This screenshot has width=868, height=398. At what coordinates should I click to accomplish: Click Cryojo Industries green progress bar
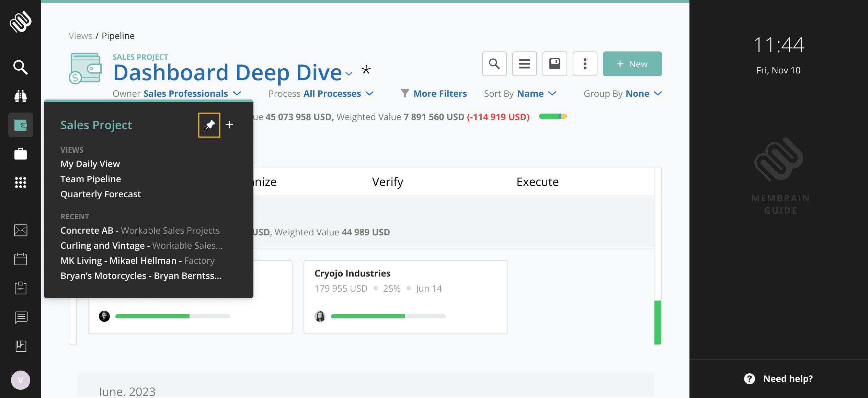click(x=388, y=316)
